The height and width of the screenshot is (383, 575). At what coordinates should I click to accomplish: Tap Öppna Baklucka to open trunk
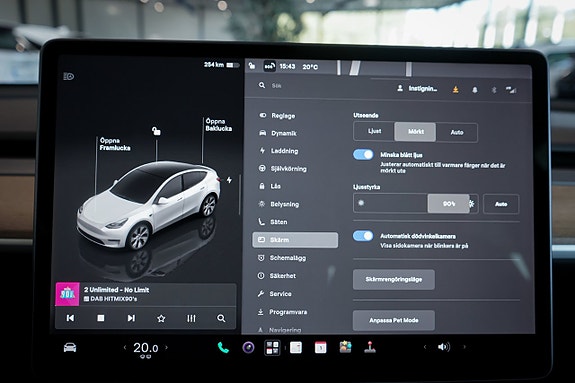(x=219, y=125)
